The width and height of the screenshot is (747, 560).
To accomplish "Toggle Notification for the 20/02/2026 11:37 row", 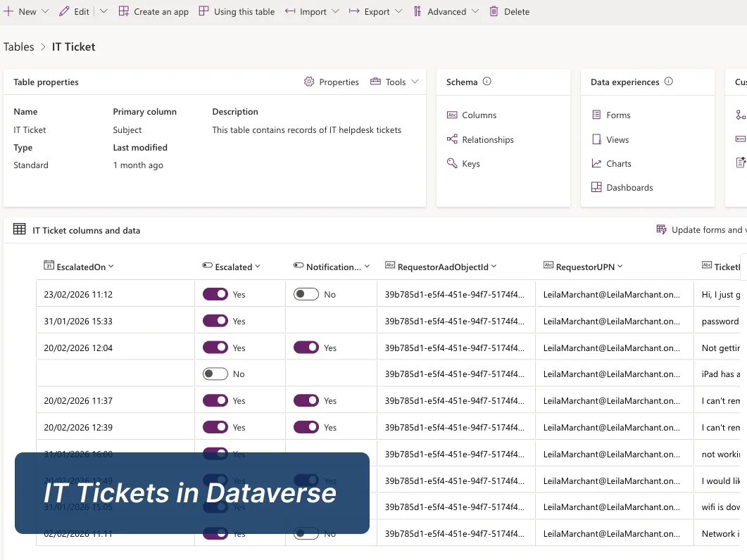I will (306, 400).
